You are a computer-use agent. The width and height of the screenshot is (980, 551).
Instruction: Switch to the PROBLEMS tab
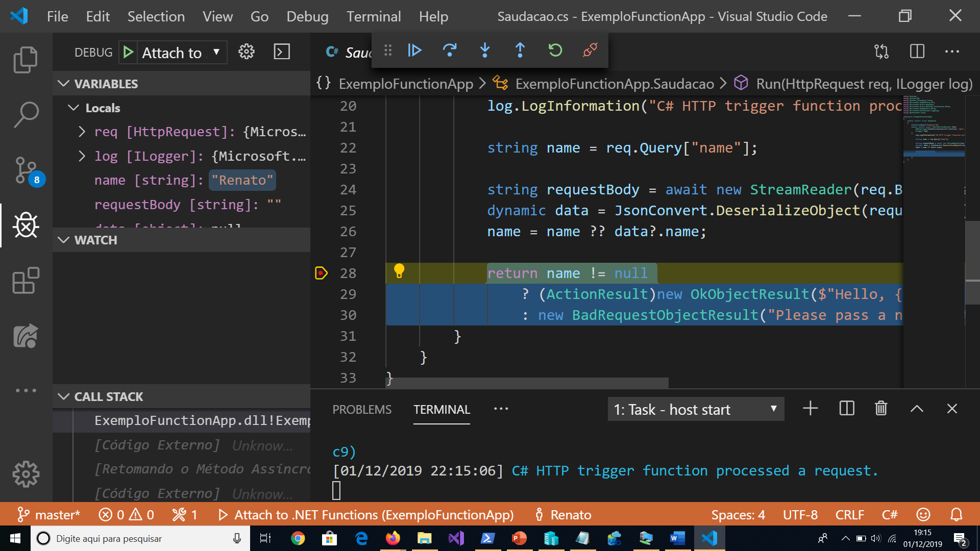(362, 409)
